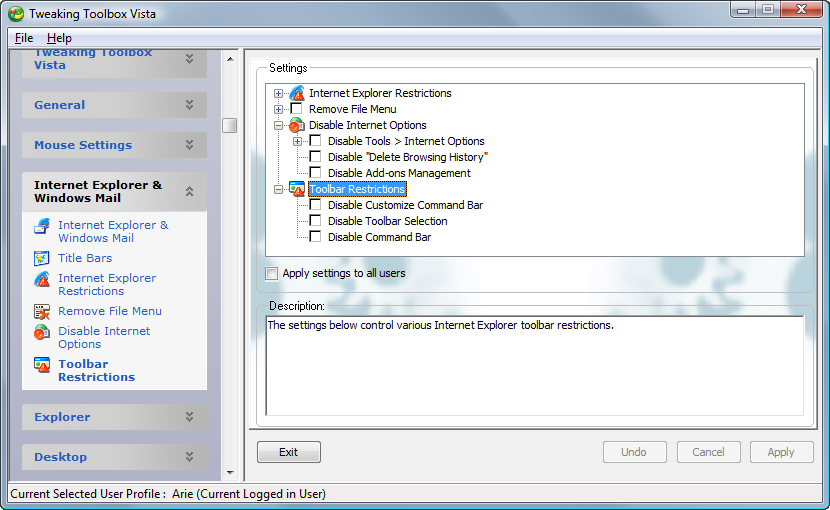Expand the Remove File Menu tree node
830x510 pixels.
click(x=278, y=110)
